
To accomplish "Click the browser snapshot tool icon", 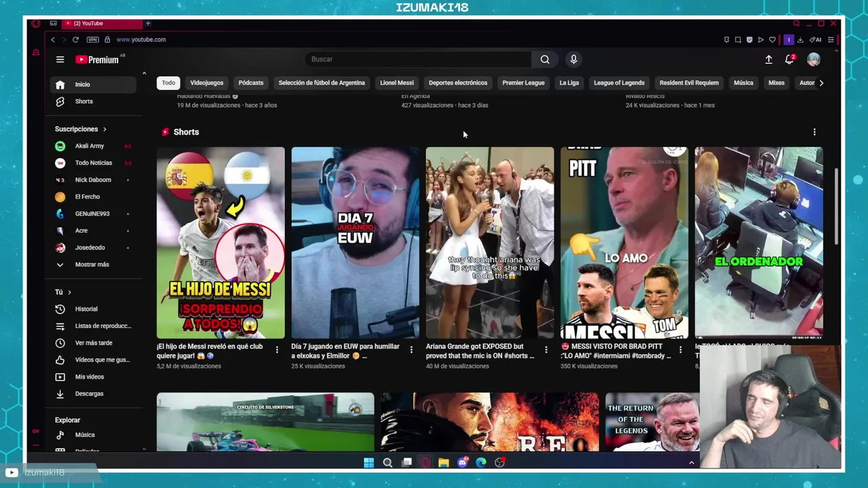I will pos(738,40).
